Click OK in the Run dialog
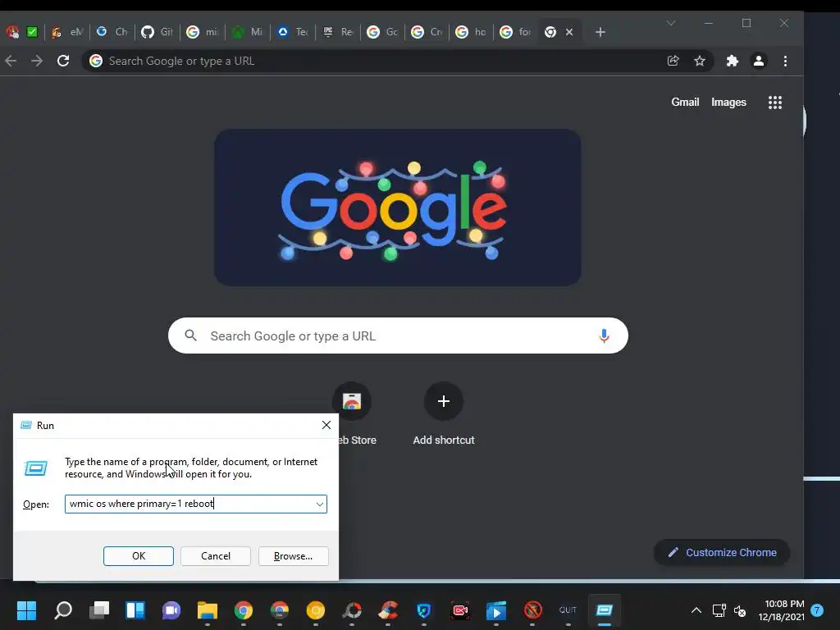The width and height of the screenshot is (840, 630). (x=138, y=556)
